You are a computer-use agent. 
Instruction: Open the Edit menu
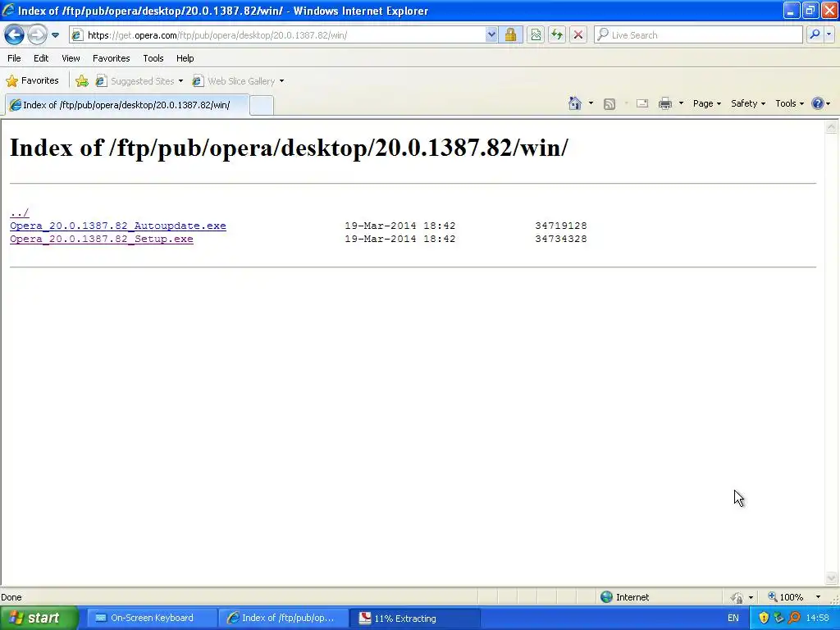click(x=41, y=58)
